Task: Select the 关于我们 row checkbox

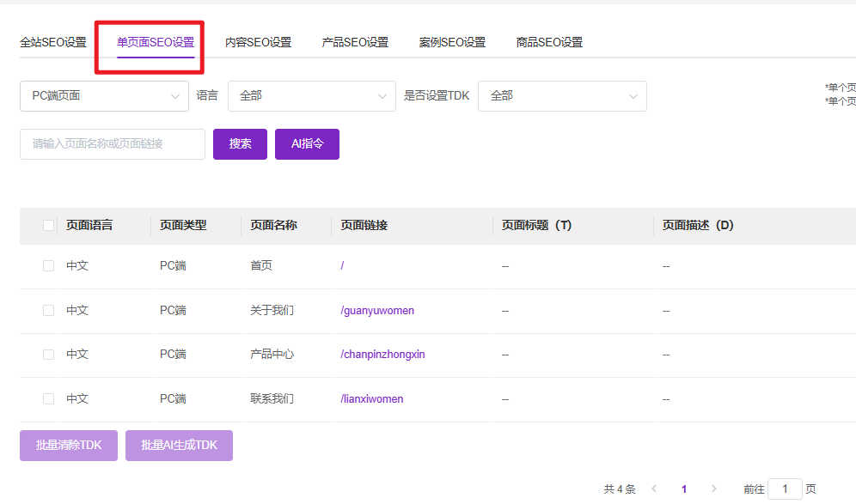Action: [x=48, y=311]
